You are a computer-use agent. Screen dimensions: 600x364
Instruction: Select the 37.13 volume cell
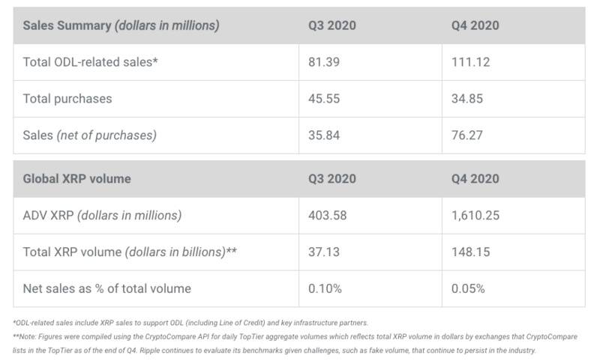[x=323, y=252]
